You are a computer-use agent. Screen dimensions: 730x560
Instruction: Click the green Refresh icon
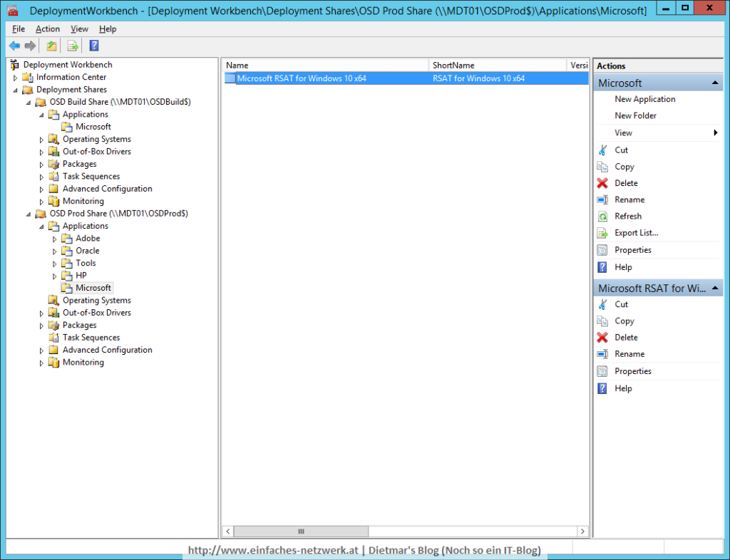(602, 217)
